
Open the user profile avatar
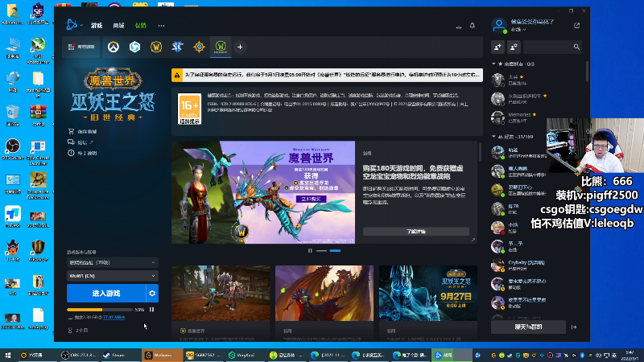point(499,26)
